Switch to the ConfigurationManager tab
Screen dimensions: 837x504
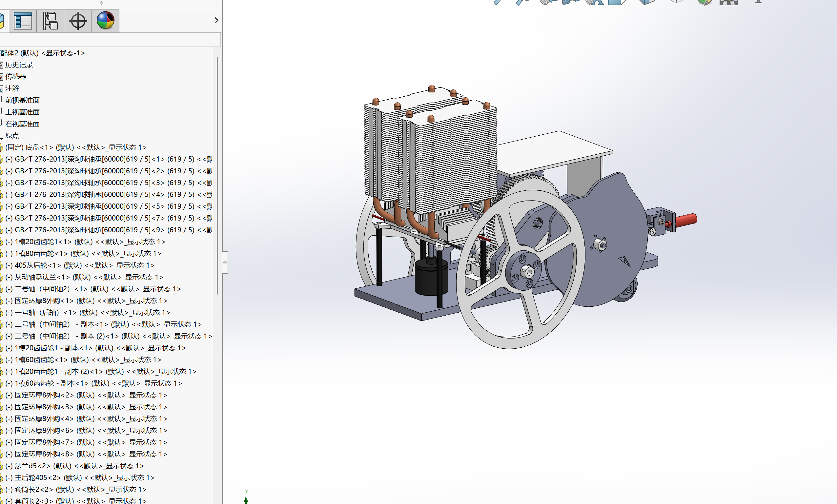click(x=50, y=21)
